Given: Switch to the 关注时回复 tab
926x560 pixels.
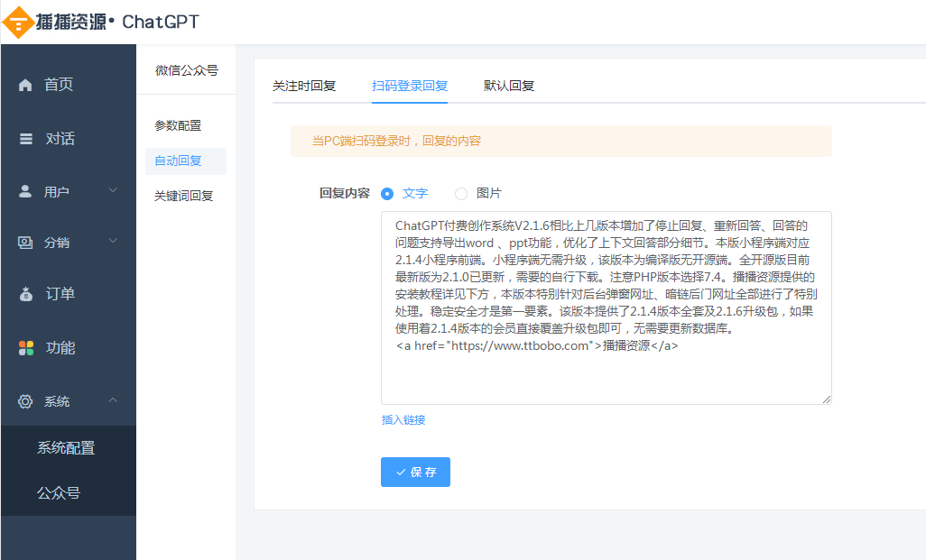Looking at the screenshot, I should point(303,87).
